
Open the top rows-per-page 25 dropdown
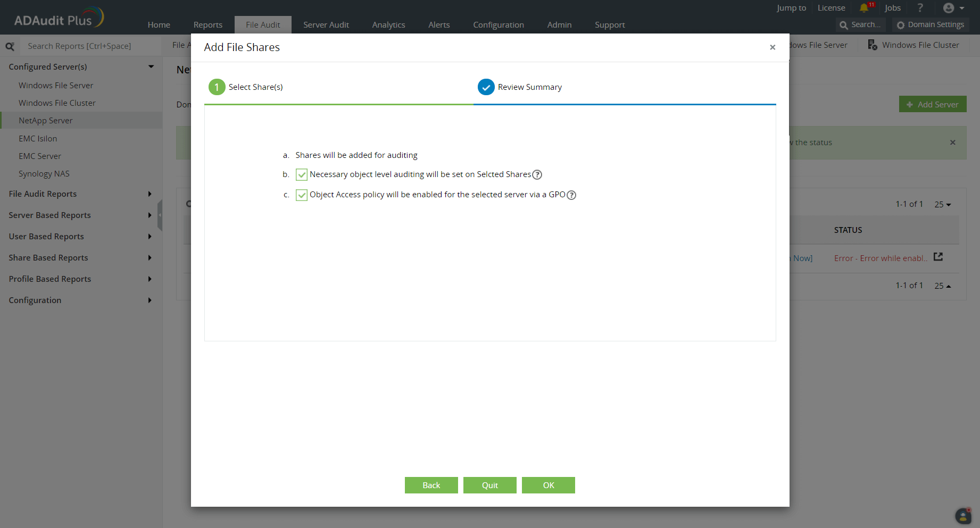[943, 204]
